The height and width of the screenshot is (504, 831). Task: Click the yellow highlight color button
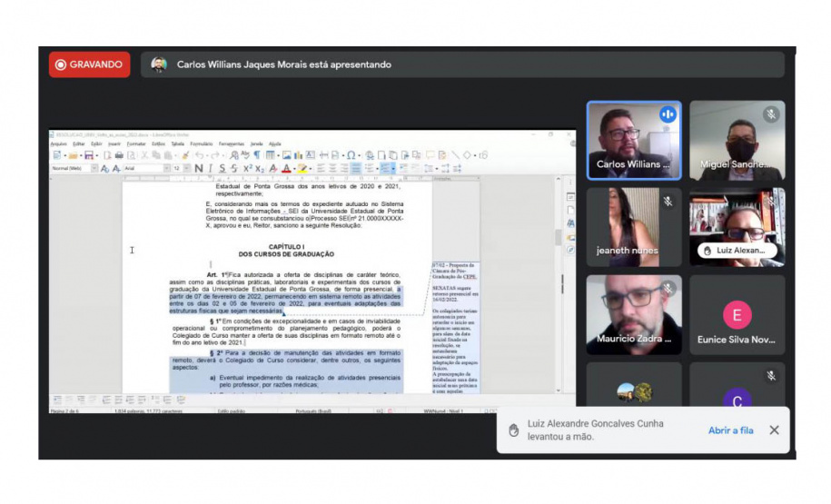click(x=303, y=169)
